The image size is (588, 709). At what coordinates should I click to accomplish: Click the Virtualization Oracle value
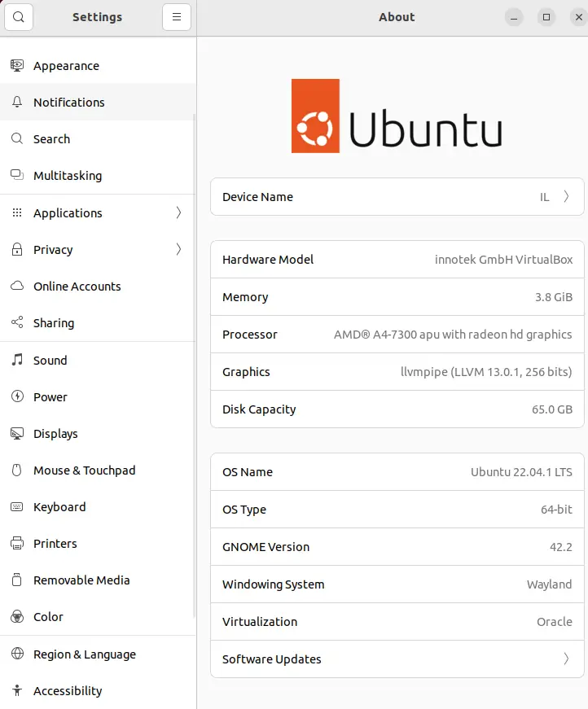tap(554, 622)
